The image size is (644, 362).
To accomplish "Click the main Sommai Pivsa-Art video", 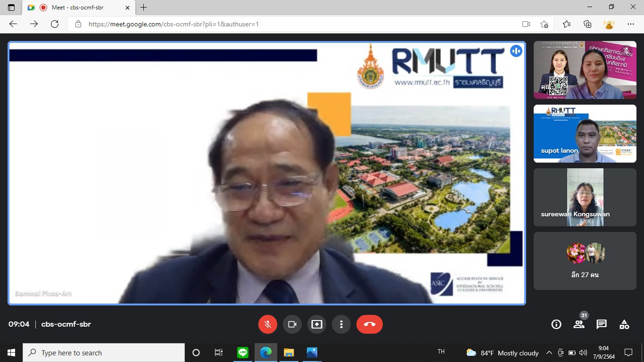I will tap(267, 173).
